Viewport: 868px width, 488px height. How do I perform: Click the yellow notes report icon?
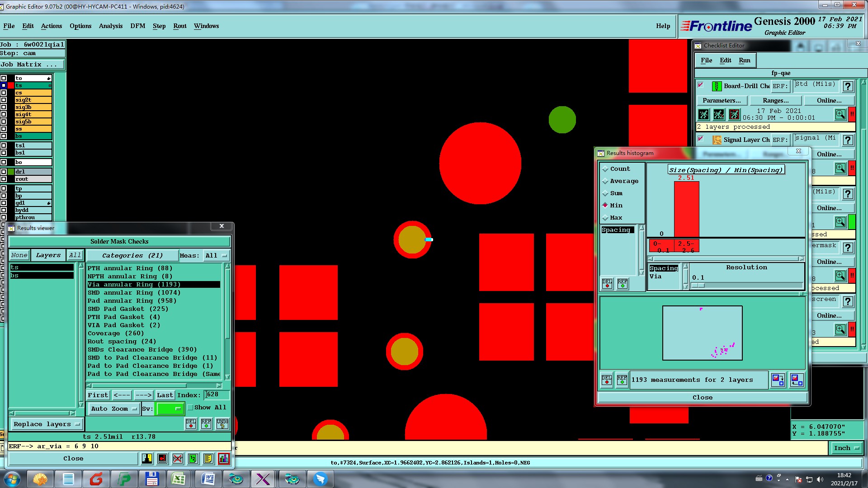[208, 459]
